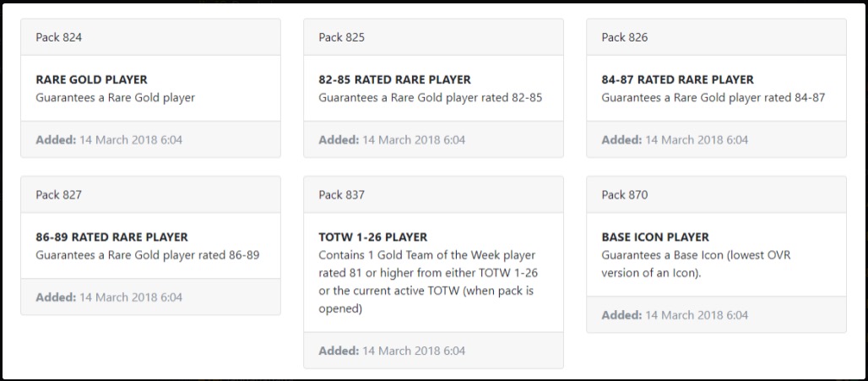Screen dimensions: 868x381
Task: Select the 84-87 RATED RARE PLAYER title
Action: click(677, 79)
